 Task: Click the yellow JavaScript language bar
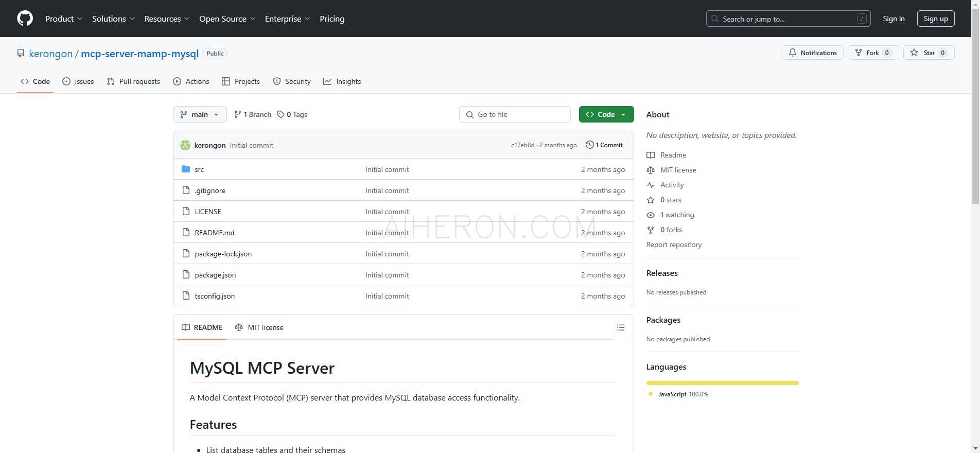[x=722, y=383]
